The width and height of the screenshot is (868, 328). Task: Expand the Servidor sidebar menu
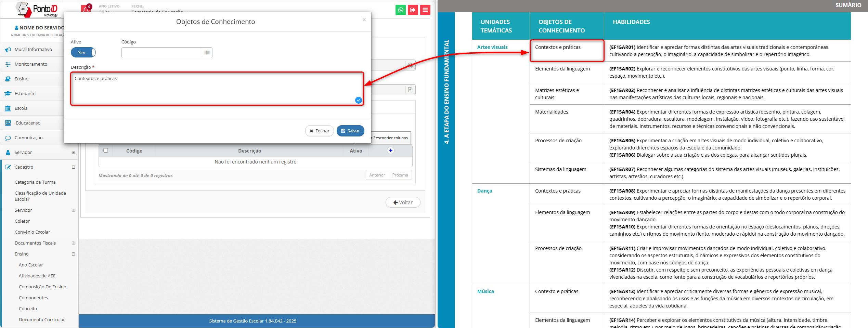pos(73,153)
